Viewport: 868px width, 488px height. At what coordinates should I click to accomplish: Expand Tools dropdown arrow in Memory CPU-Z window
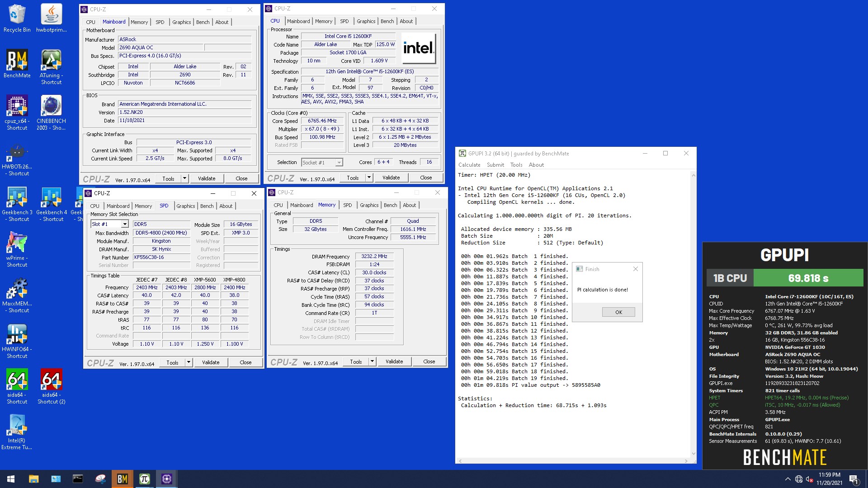[372, 361]
